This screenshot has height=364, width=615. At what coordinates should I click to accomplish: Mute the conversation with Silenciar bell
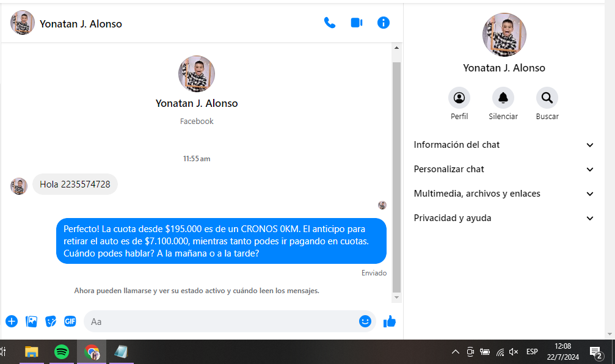point(503,98)
